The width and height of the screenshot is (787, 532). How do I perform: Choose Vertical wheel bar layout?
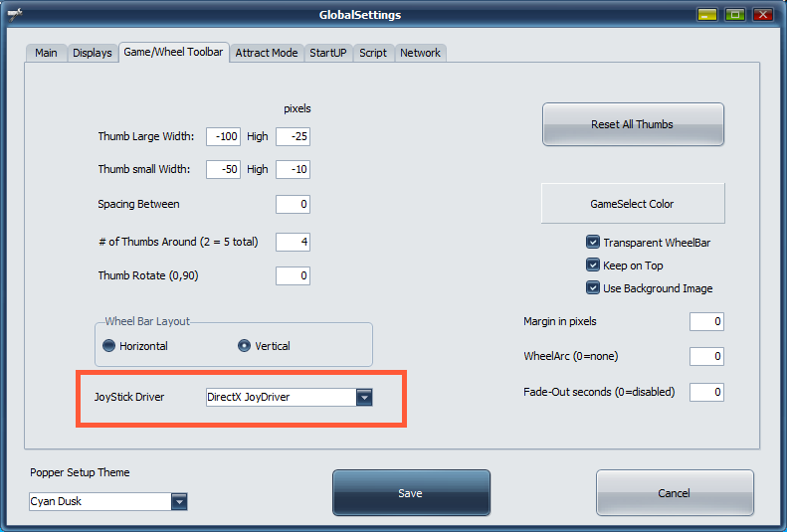click(x=244, y=346)
